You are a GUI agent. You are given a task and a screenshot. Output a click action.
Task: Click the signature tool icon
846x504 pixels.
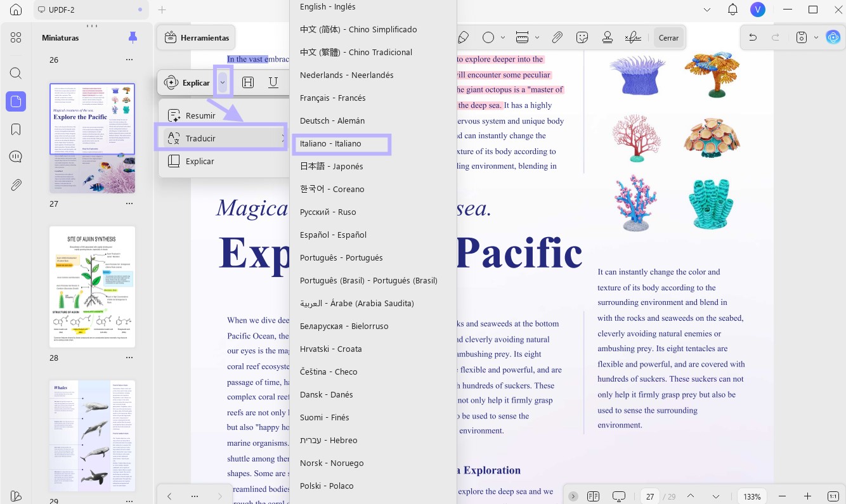[632, 37]
